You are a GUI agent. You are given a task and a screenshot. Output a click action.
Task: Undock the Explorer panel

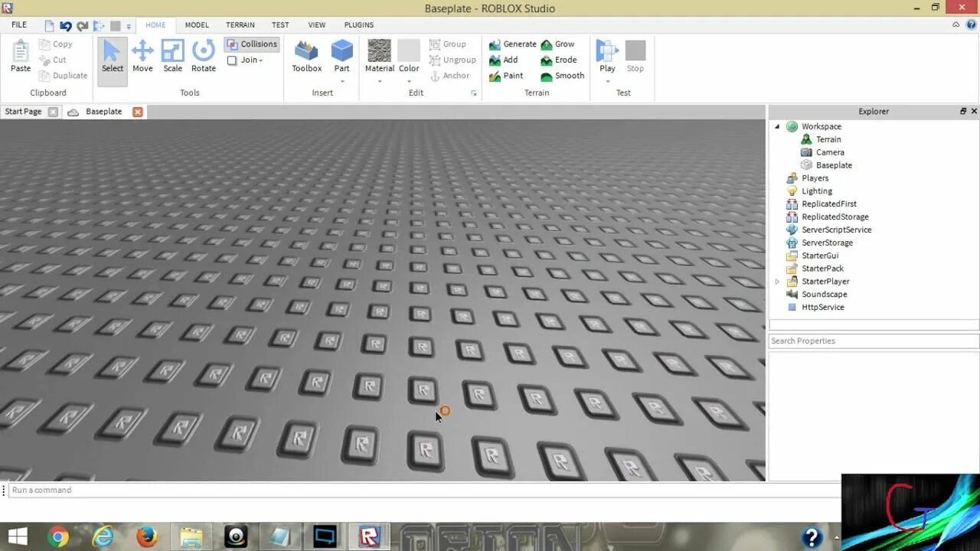pos(963,112)
